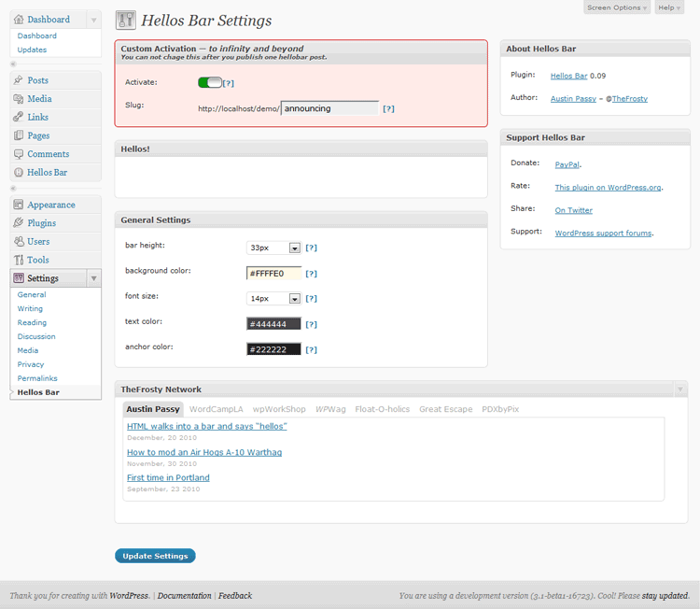This screenshot has height=609, width=700.
Task: Click the Update Settings button
Action: pyautogui.click(x=155, y=556)
